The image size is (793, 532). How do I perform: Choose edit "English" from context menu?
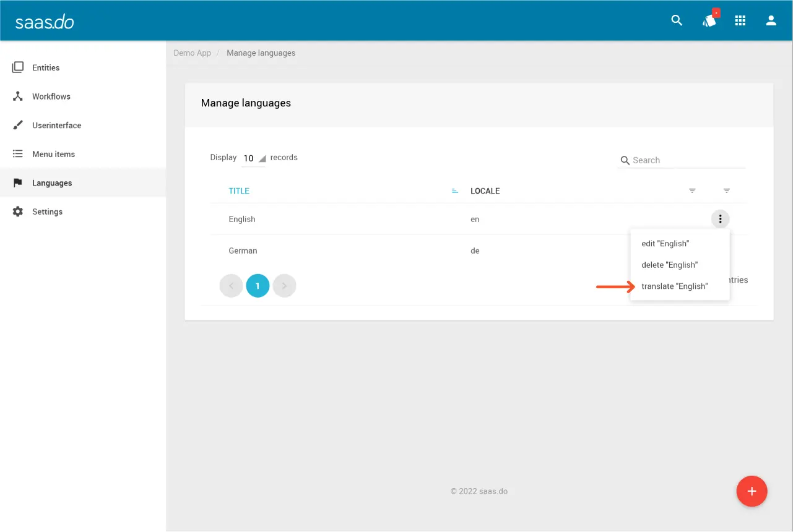(665, 244)
